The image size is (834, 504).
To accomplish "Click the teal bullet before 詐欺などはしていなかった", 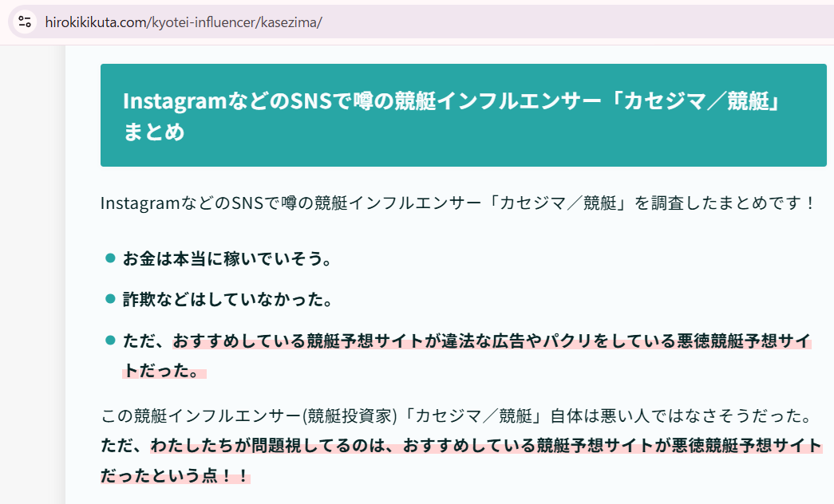I will pos(110,299).
